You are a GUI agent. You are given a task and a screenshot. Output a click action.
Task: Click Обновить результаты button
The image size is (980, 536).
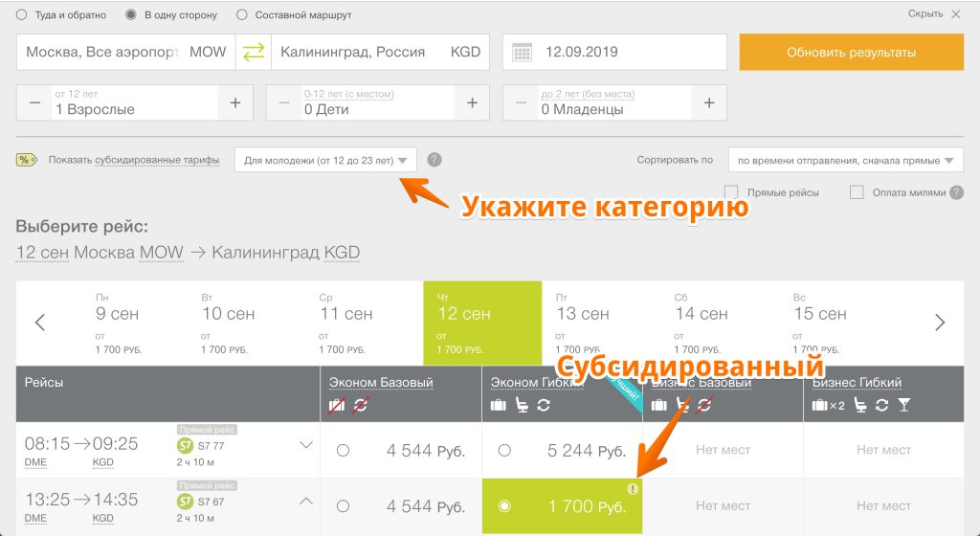pyautogui.click(x=851, y=52)
